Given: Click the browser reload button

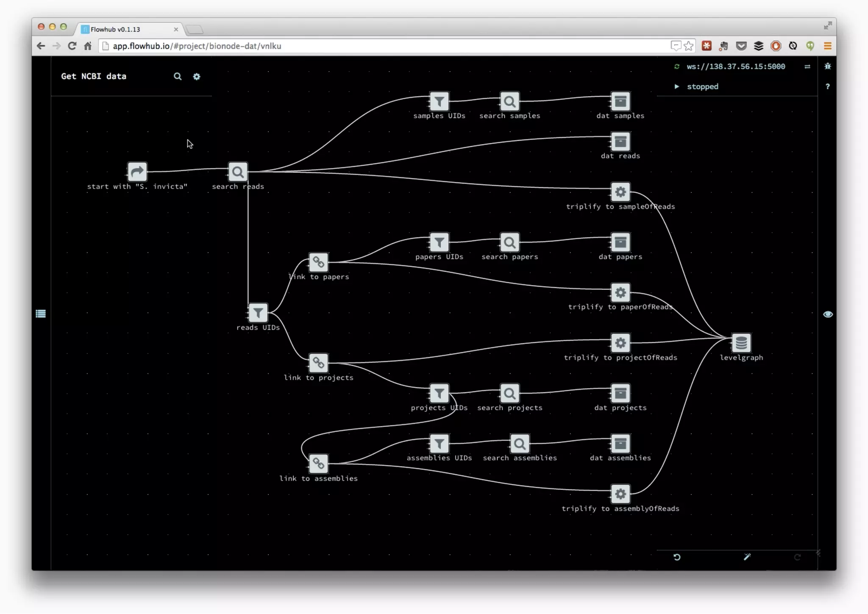Looking at the screenshot, I should pyautogui.click(x=72, y=46).
